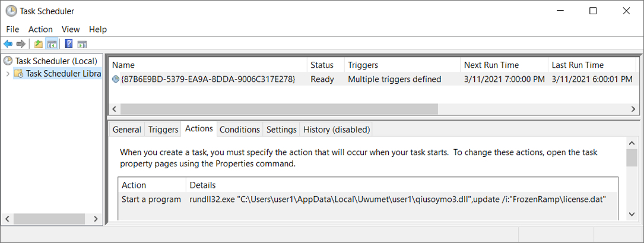Screen dimensions: 644x243
Task: Click the task list horizontal scrollbar thumb
Action: coord(280,109)
